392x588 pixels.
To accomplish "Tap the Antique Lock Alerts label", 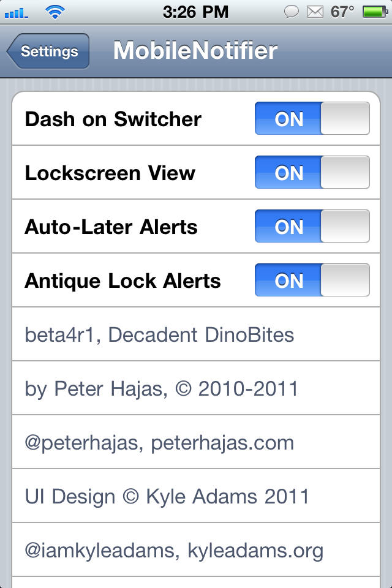I will click(123, 281).
